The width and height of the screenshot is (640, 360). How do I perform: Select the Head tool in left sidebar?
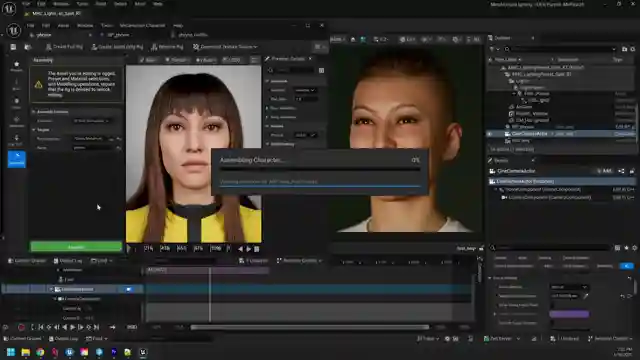point(16,103)
